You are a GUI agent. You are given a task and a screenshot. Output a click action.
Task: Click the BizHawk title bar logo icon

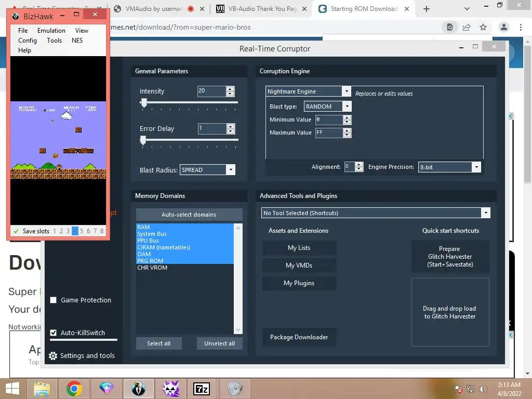coord(15,16)
